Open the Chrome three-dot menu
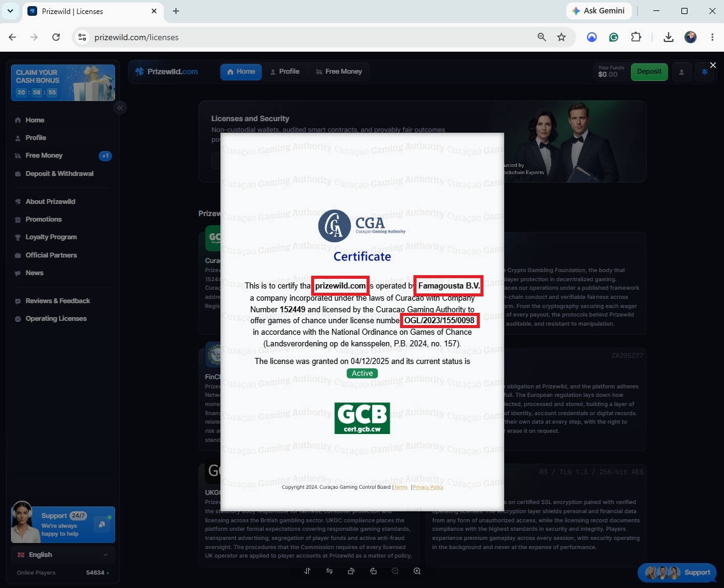The width and height of the screenshot is (724, 588). pyautogui.click(x=712, y=37)
